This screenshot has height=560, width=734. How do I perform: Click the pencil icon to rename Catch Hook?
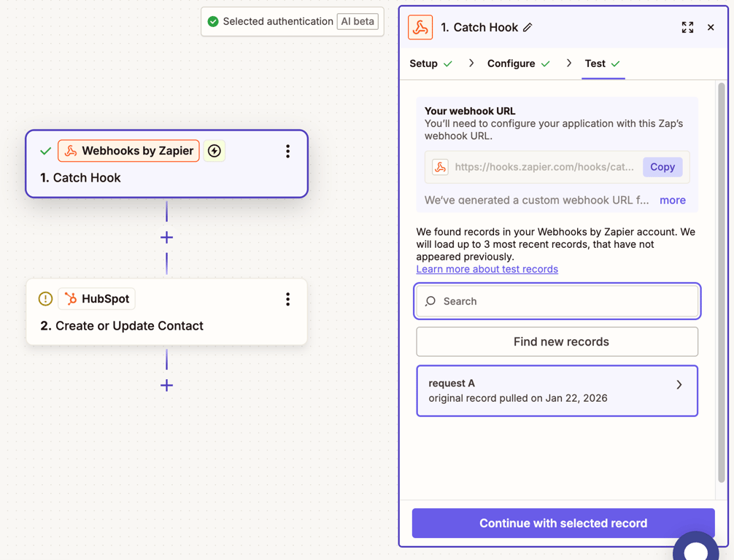pyautogui.click(x=528, y=28)
